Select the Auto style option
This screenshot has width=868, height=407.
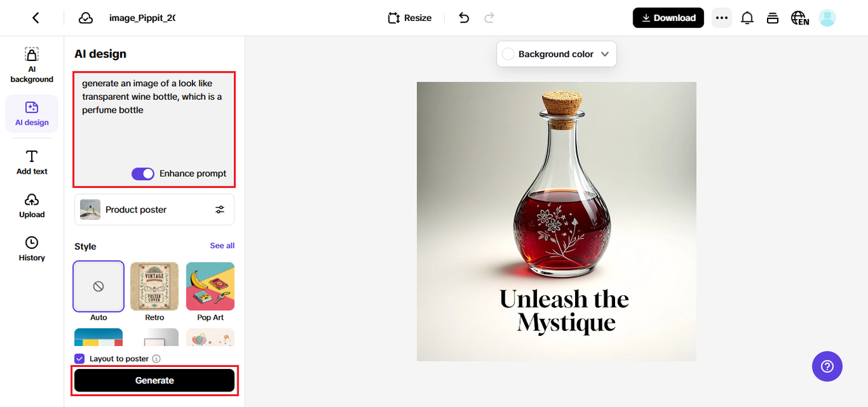pos(98,286)
